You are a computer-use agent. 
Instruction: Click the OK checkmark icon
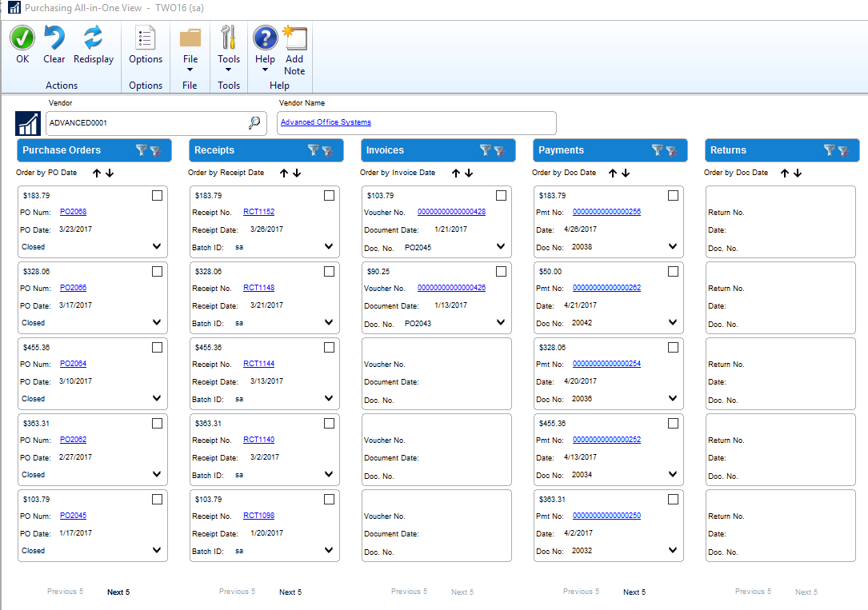pyautogui.click(x=22, y=38)
